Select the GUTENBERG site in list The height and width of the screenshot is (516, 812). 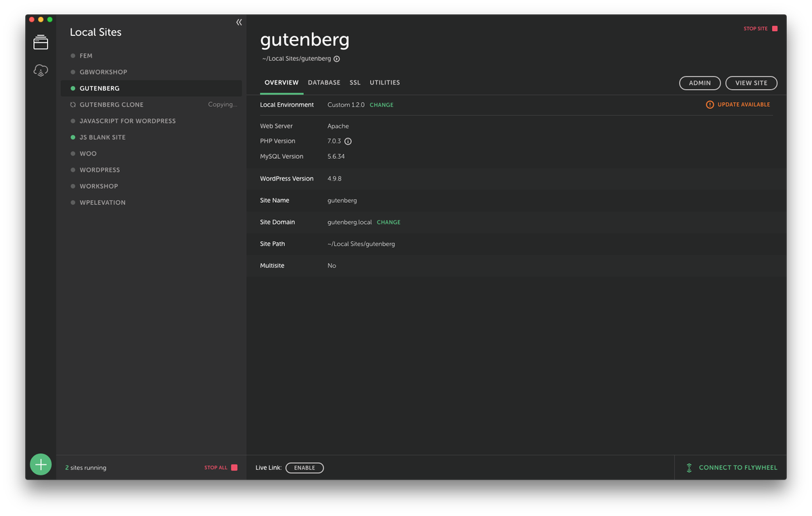click(x=151, y=88)
